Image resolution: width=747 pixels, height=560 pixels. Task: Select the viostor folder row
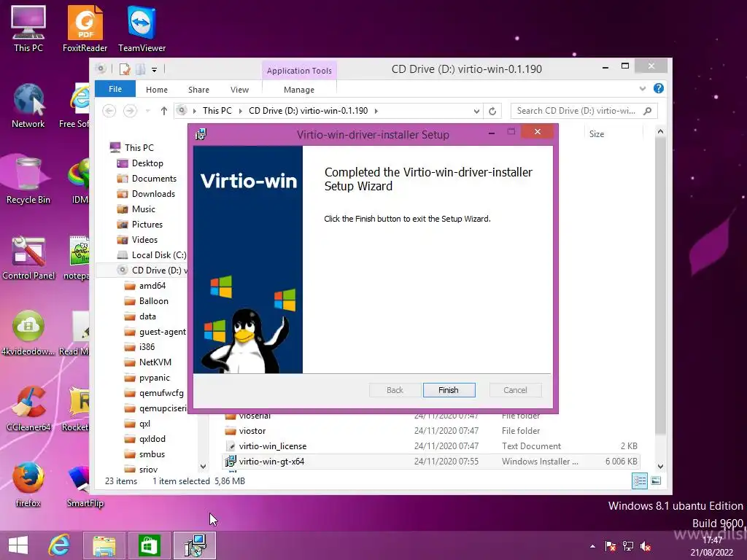(x=430, y=431)
